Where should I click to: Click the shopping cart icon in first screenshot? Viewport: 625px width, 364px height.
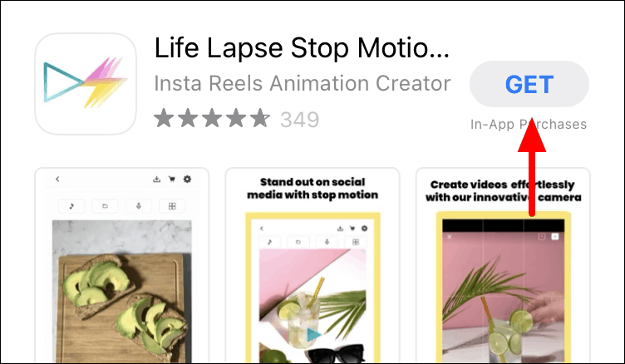point(172,179)
